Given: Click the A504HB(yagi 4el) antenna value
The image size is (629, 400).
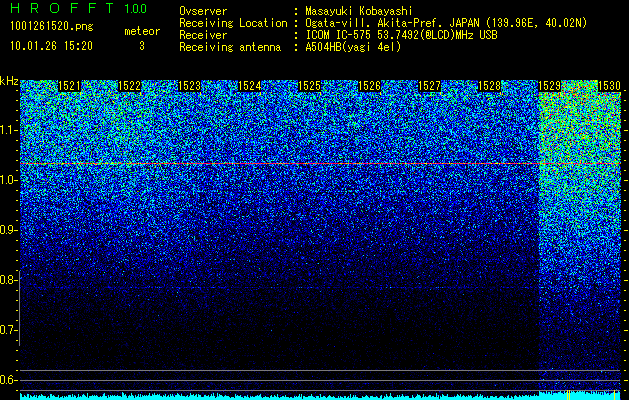Looking at the screenshot, I should 353,47.
